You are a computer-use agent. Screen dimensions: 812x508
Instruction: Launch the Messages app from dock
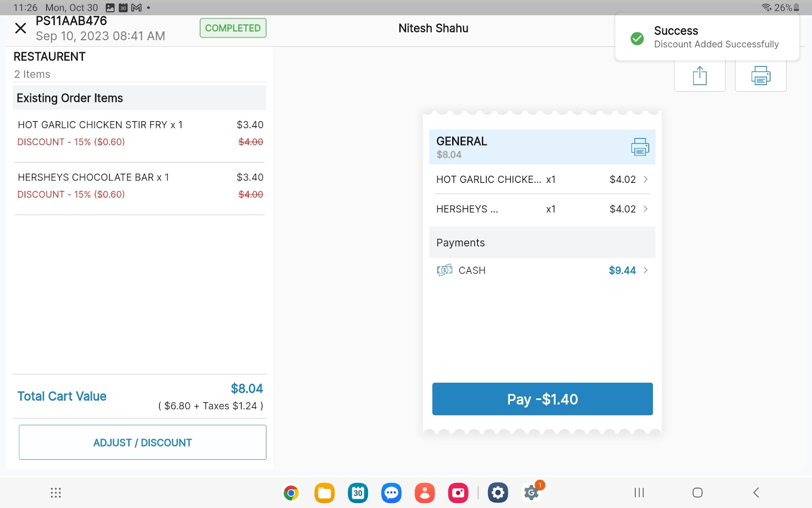tap(391, 493)
